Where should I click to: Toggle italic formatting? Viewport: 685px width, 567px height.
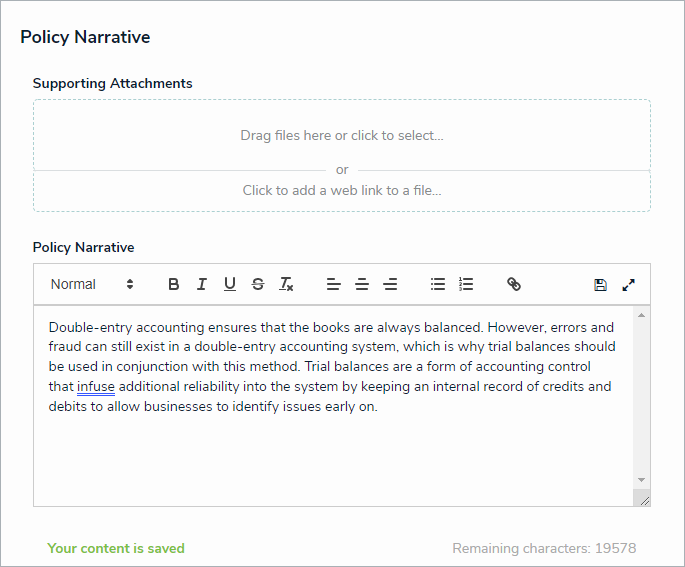tap(201, 284)
